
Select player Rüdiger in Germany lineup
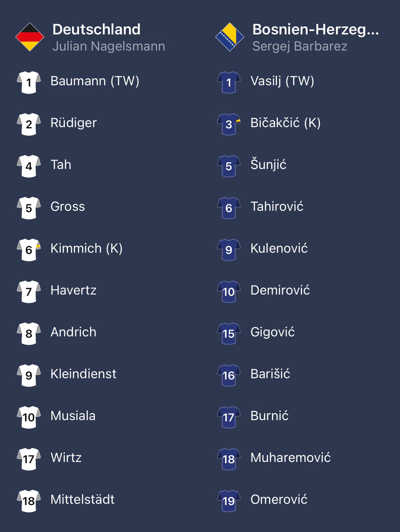point(73,123)
